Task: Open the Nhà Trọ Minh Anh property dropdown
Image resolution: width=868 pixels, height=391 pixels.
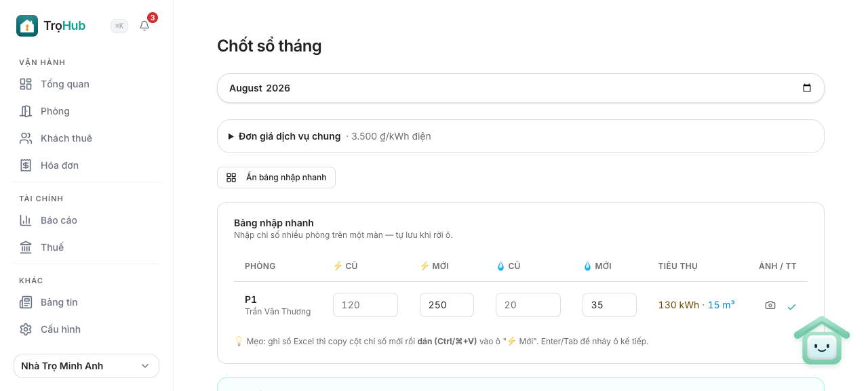Action: (86, 366)
